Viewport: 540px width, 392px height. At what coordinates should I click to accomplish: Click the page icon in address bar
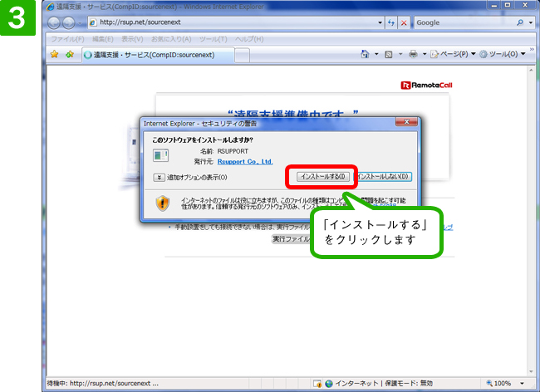(x=93, y=22)
